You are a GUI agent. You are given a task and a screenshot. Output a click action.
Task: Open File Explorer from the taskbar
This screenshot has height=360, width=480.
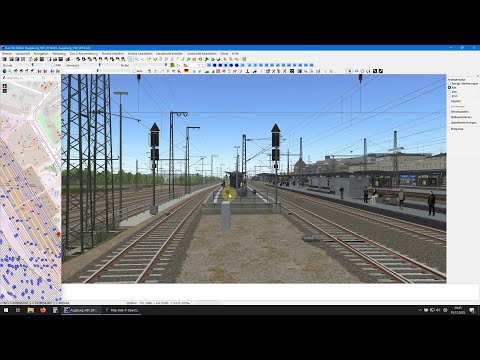pos(31,310)
